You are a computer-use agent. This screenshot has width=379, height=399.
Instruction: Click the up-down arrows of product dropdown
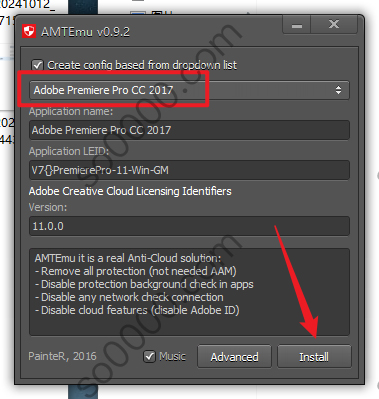[x=338, y=90]
